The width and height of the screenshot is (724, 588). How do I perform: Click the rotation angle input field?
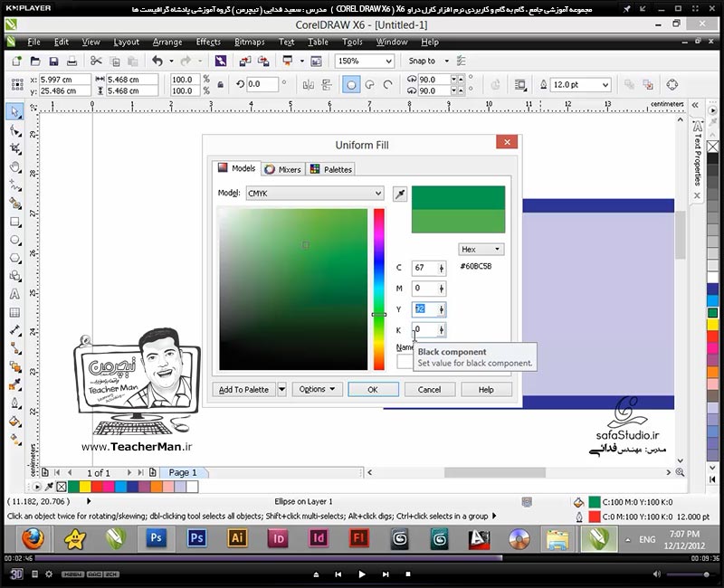click(x=262, y=84)
